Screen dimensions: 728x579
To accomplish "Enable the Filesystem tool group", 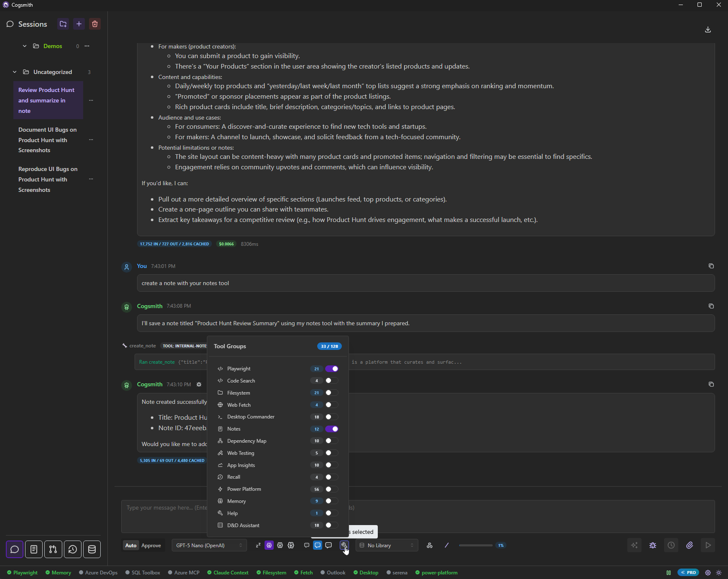I will click(332, 393).
